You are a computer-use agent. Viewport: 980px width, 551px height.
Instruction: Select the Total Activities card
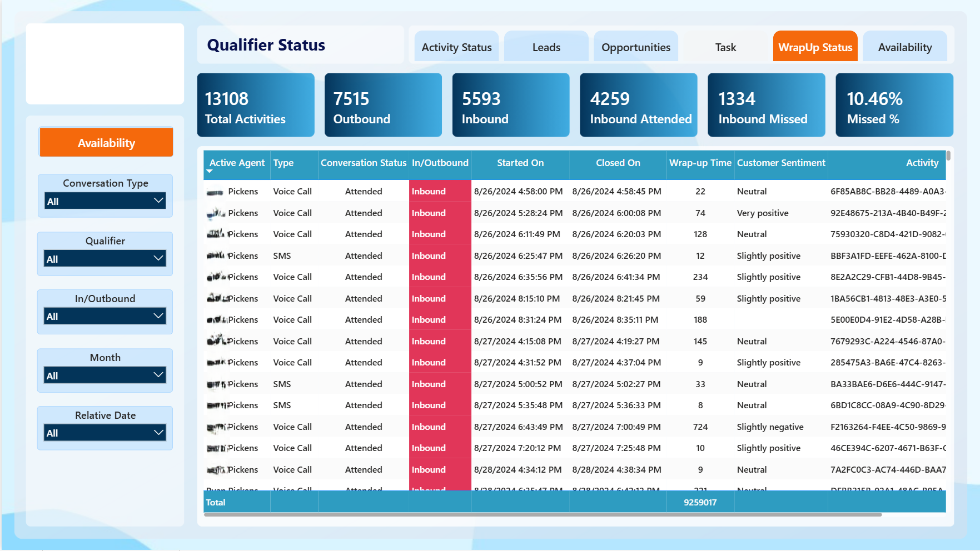(x=256, y=105)
